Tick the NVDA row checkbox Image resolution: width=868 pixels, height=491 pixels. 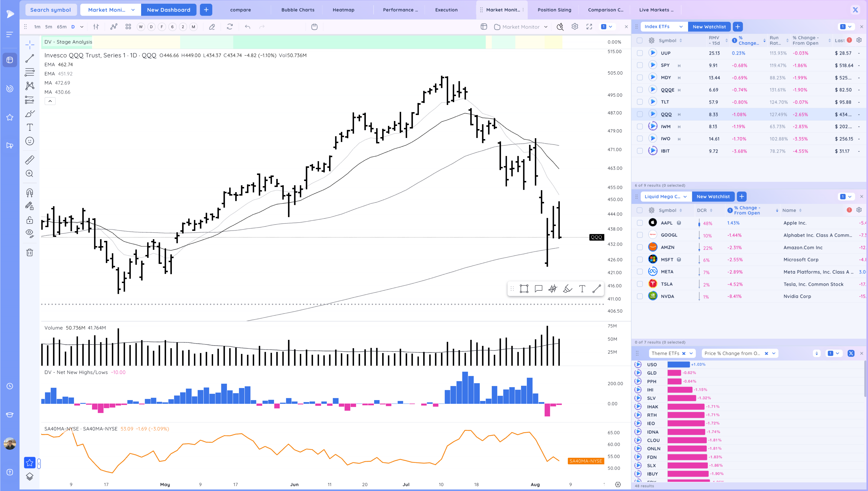(640, 296)
